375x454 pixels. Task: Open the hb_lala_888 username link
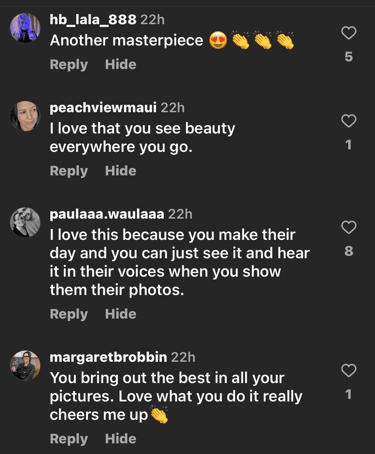pos(93,20)
